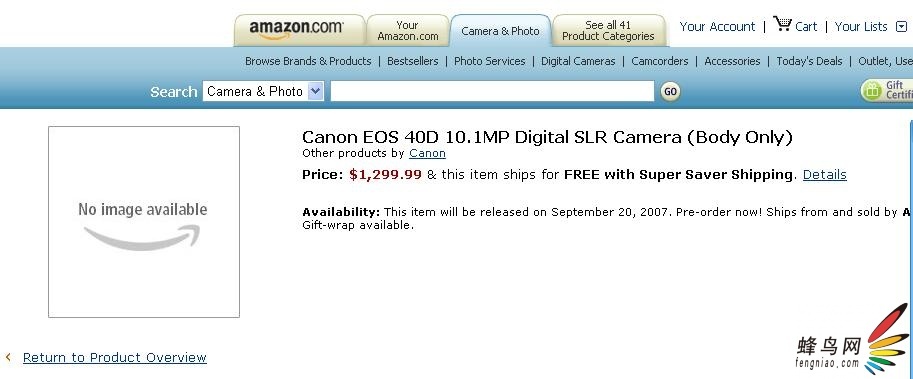Go to Photo Services
This screenshot has width=913, height=379.
pos(490,61)
